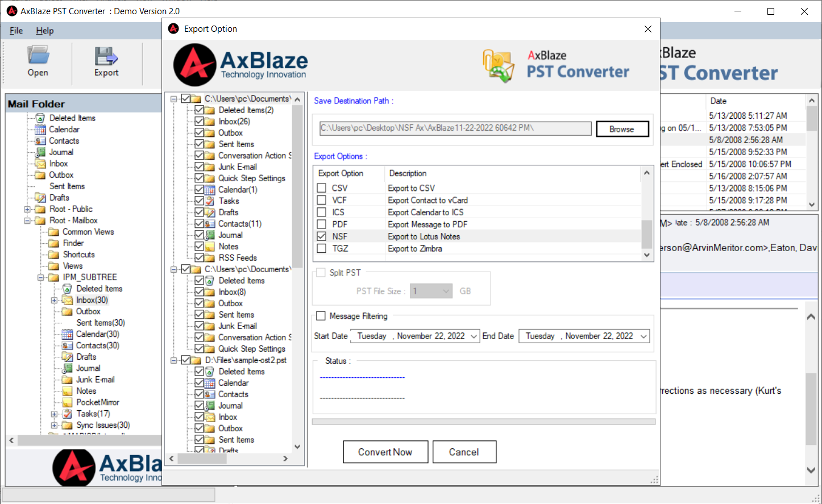Click Inbox(26) folder icon in export tree

click(x=210, y=122)
